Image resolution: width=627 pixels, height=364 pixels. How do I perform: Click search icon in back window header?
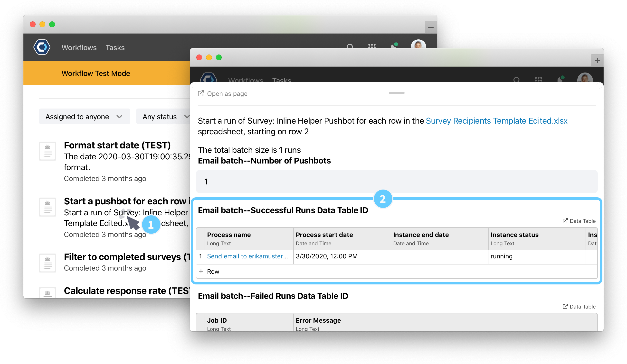350,46
